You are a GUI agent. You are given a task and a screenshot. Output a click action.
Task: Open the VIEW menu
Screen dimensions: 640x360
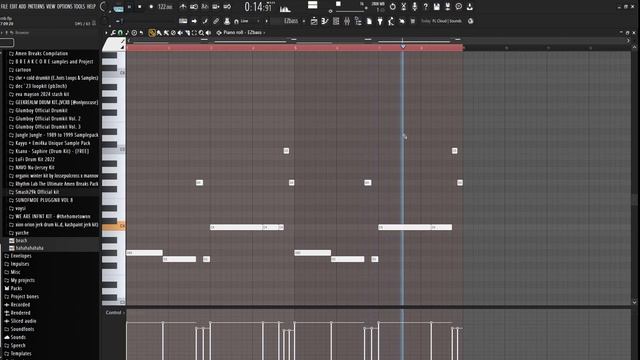pyautogui.click(x=51, y=6)
